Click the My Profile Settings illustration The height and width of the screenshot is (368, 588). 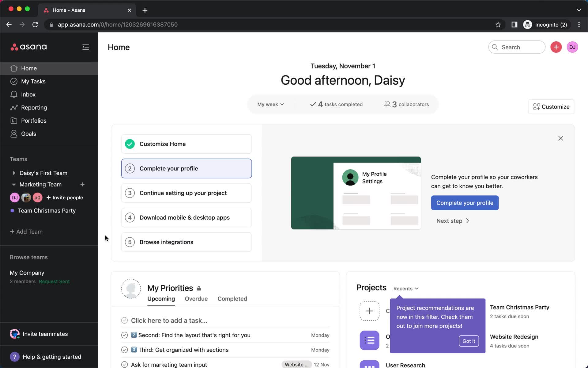coord(356,193)
